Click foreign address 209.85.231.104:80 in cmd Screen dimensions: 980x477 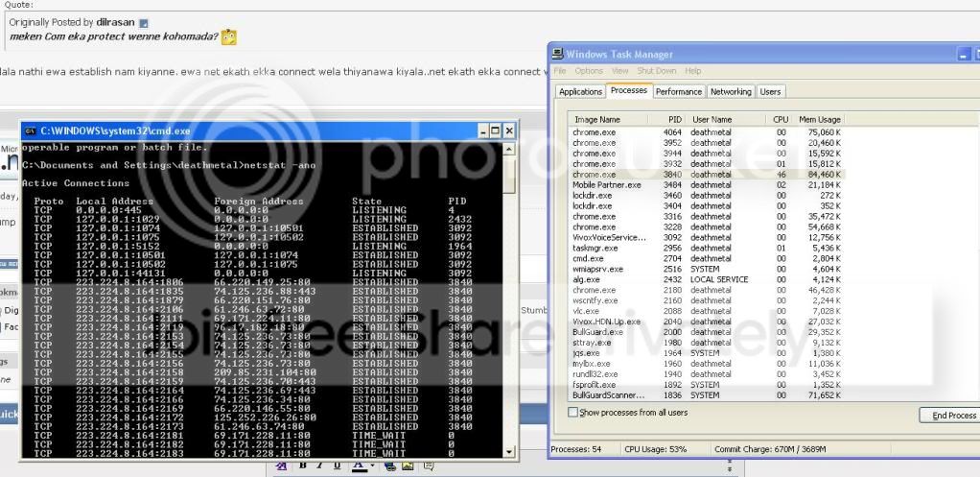coord(265,372)
